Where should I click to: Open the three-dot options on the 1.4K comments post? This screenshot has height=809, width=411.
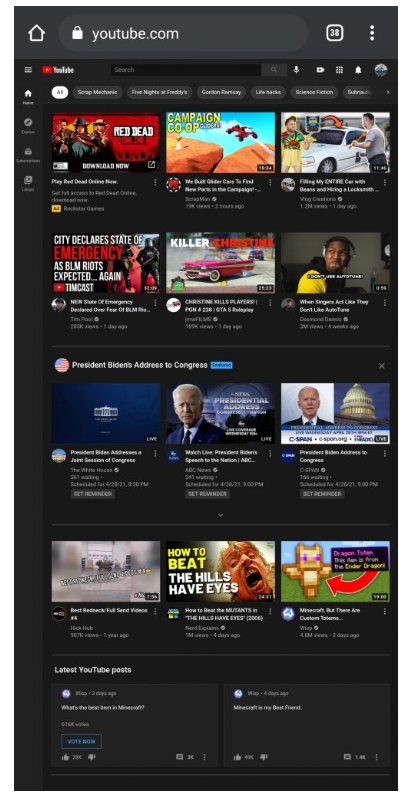(376, 757)
